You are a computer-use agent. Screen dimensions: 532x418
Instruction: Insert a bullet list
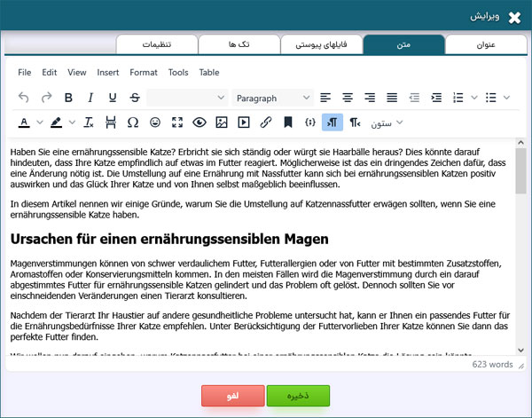tap(490, 98)
